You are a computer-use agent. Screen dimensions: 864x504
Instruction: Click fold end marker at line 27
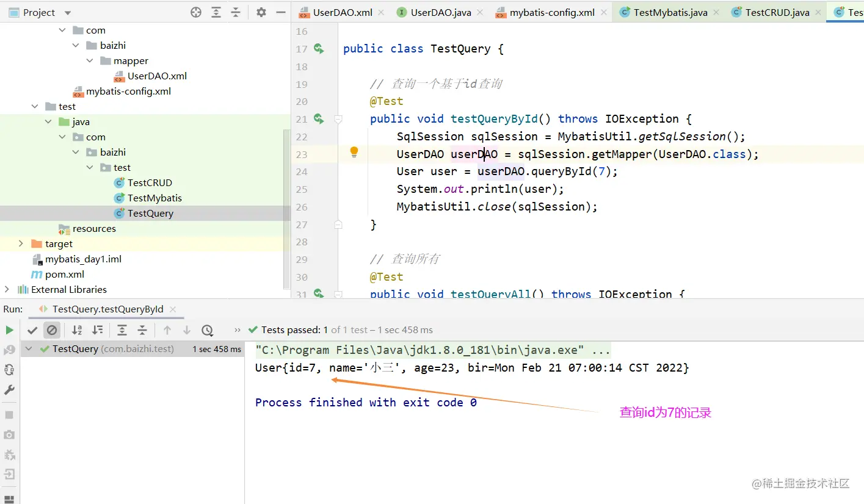pos(338,225)
